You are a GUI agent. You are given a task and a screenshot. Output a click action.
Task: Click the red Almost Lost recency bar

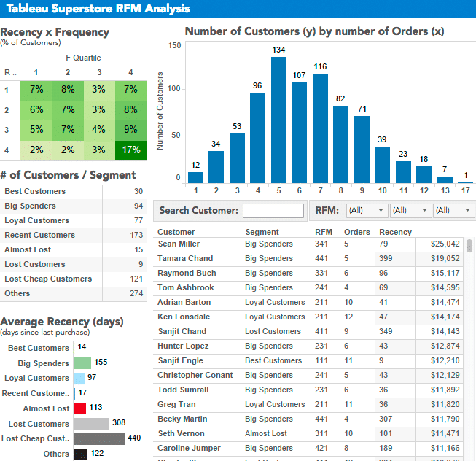(x=80, y=408)
